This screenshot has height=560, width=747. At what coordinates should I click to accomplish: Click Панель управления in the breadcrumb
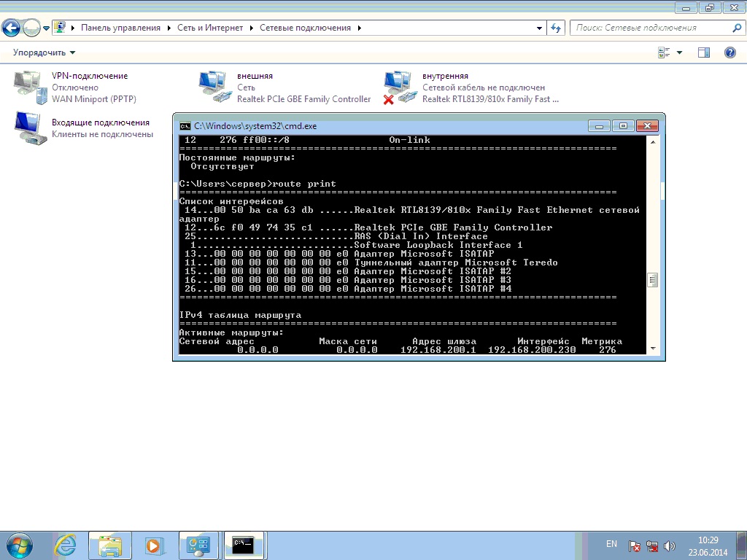(x=120, y=28)
